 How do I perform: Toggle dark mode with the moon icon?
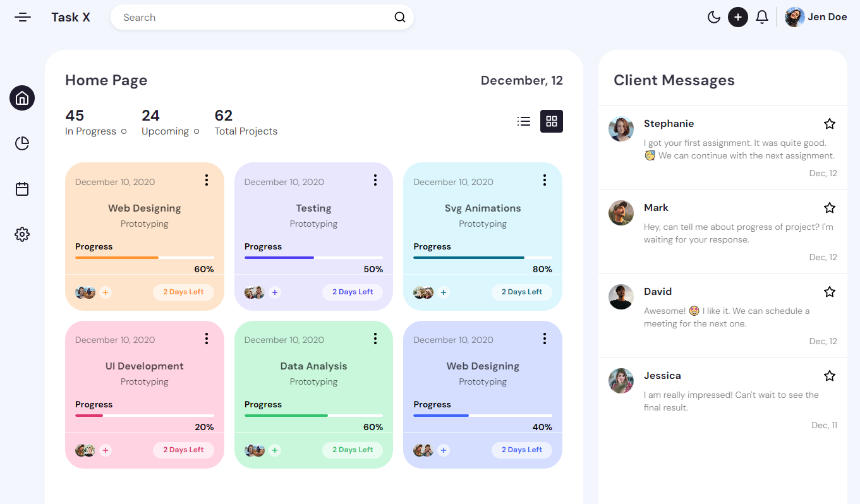click(x=714, y=17)
